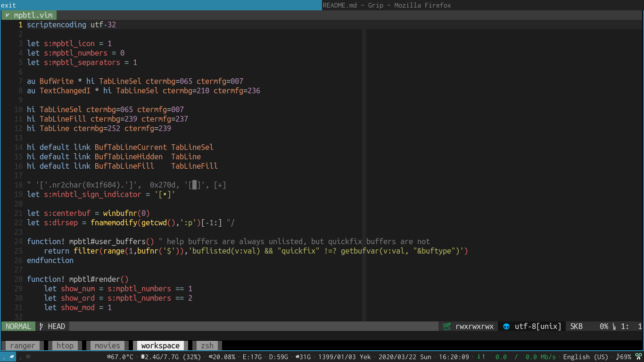Click 'TabLineFill' on line 11

[x=63, y=119]
